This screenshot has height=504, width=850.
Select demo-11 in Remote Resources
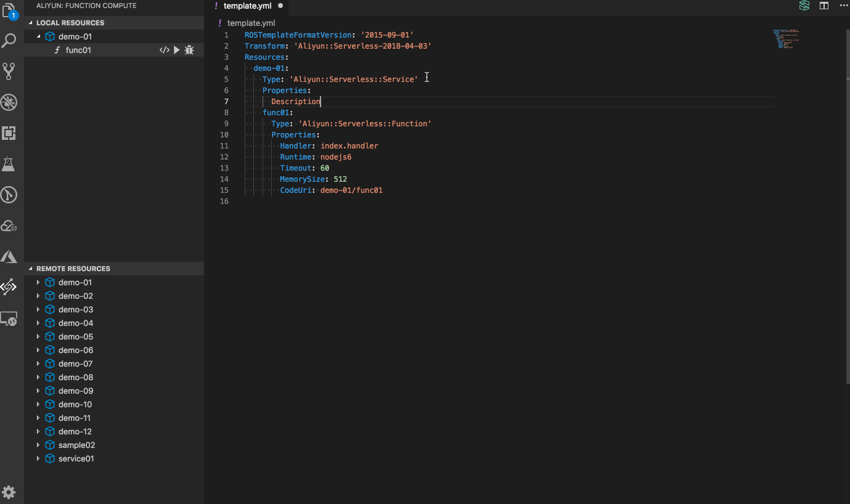(75, 418)
